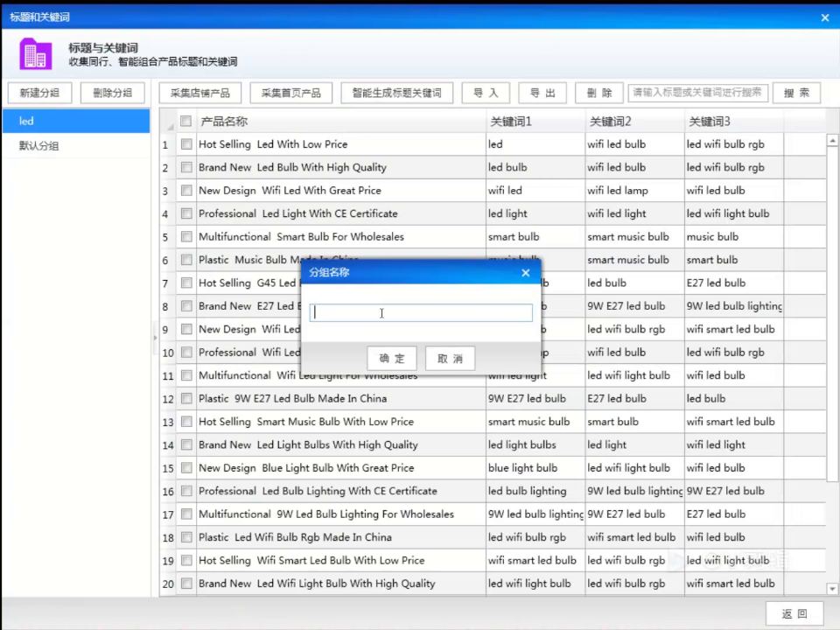Click the 'Plastic Led Wifi Bulb Rgb Made In China' title
Image resolution: width=840 pixels, height=630 pixels.
[x=295, y=536]
